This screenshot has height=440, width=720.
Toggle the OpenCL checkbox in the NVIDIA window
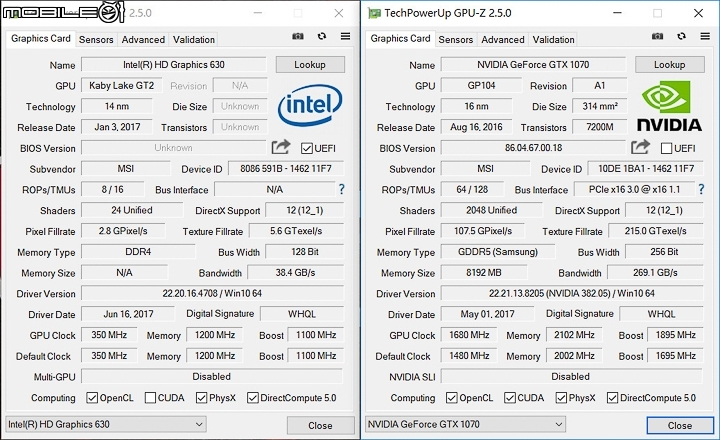click(451, 398)
